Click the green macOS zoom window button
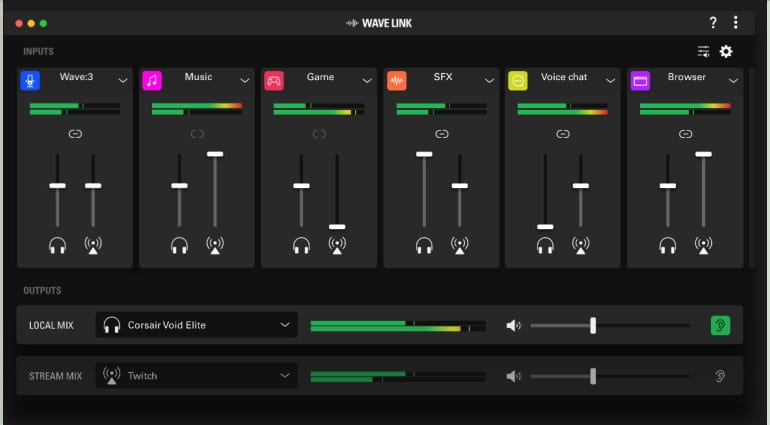Viewport: 770px width, 425px height. [x=43, y=23]
